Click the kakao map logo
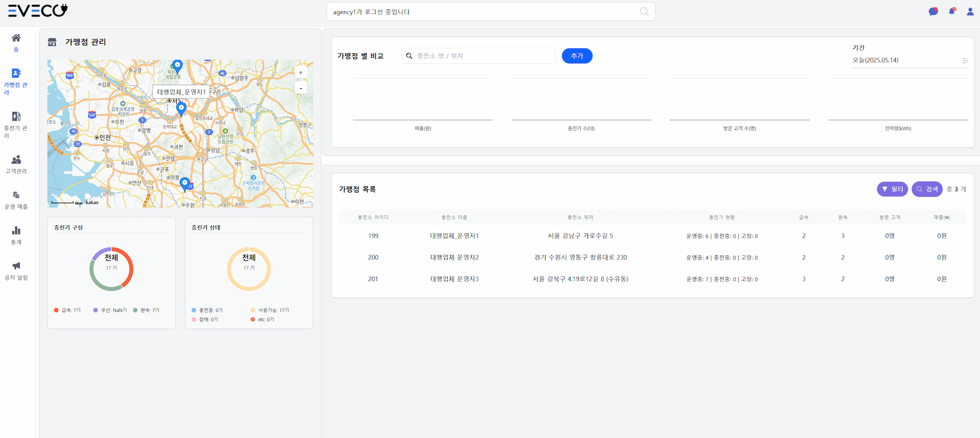Viewport: 980px width, 438px height. [x=92, y=203]
